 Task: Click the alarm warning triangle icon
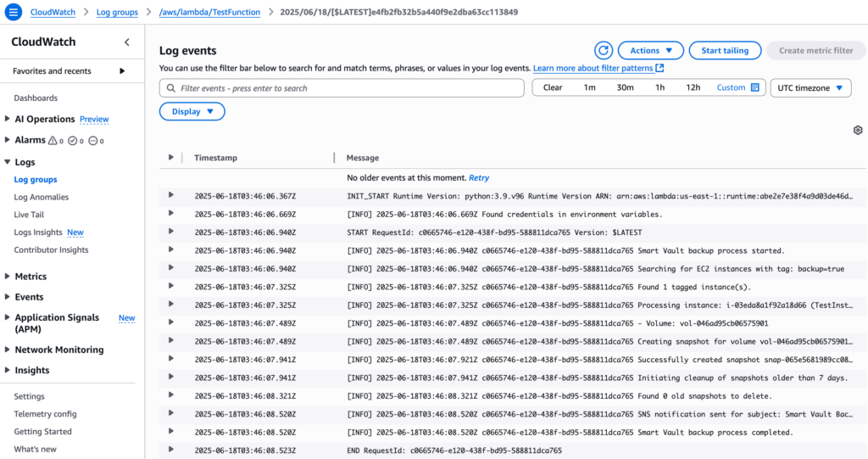click(x=53, y=141)
